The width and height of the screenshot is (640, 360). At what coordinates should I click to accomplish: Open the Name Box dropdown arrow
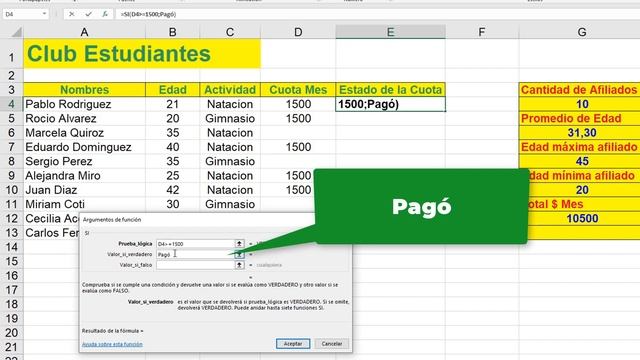(44, 14)
